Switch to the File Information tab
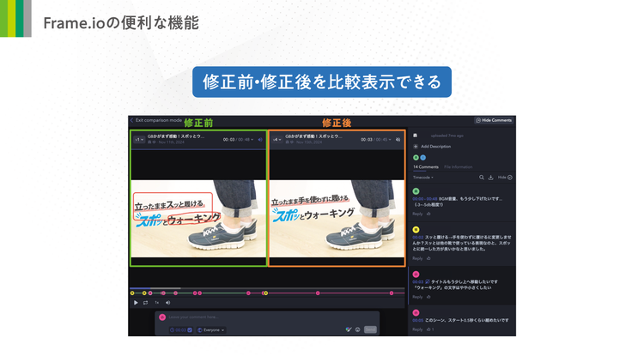This screenshot has width=644, height=362. 459,167
